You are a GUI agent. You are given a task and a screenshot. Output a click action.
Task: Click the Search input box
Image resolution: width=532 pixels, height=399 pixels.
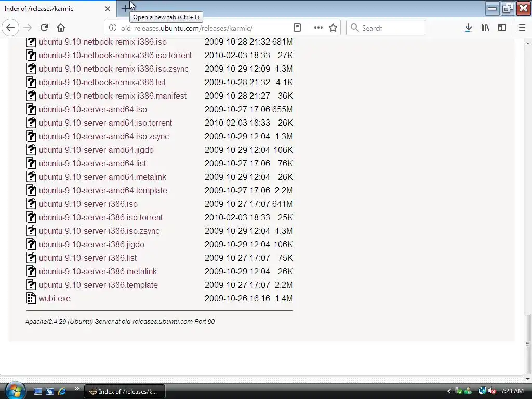tap(385, 28)
